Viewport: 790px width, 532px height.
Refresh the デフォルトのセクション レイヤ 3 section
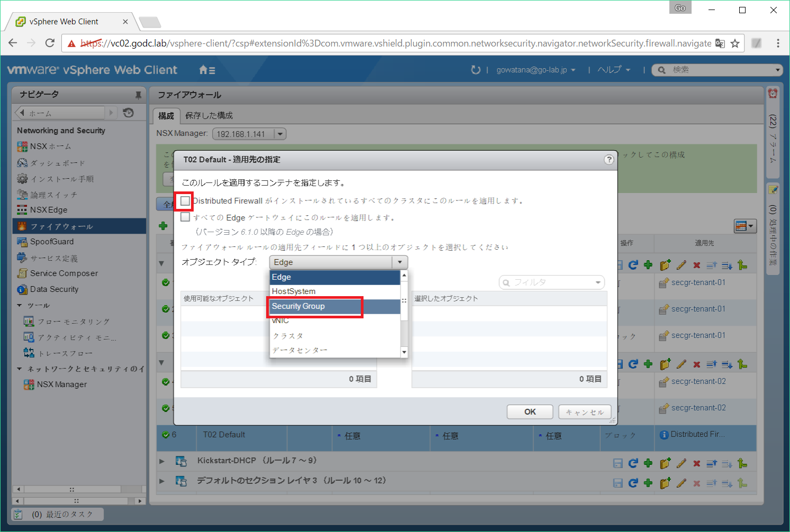tap(633, 483)
